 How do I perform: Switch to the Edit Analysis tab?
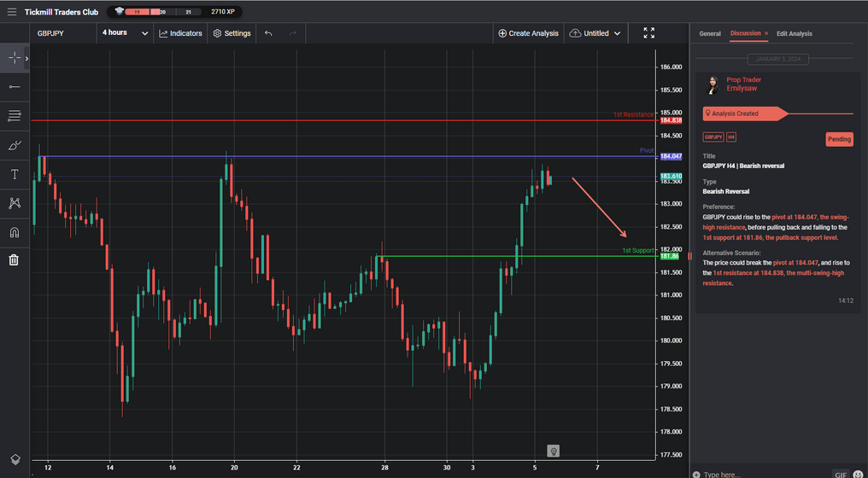[x=795, y=34]
